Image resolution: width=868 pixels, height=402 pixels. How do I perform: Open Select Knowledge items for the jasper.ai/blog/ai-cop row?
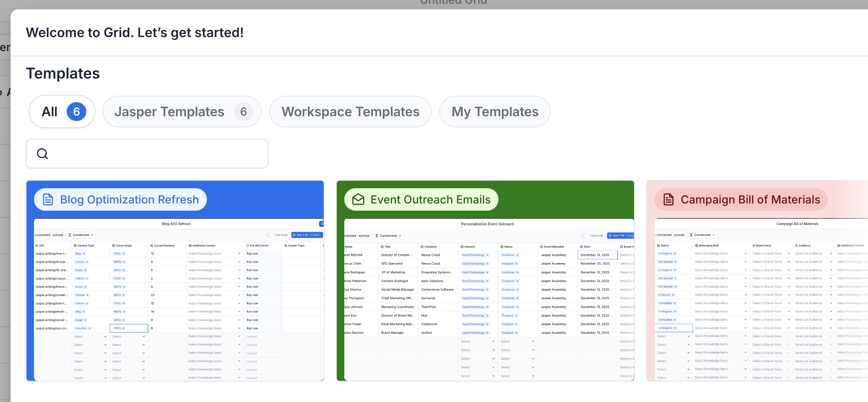(214, 262)
